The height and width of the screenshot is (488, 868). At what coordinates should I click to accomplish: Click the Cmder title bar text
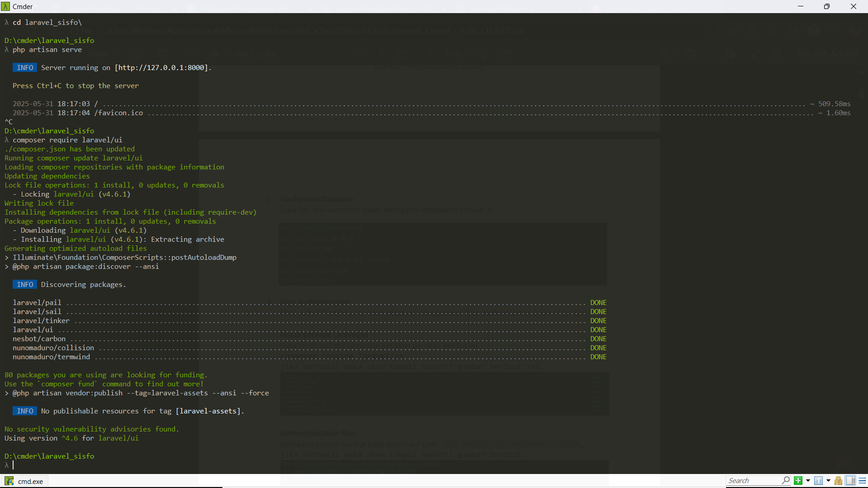coord(23,6)
